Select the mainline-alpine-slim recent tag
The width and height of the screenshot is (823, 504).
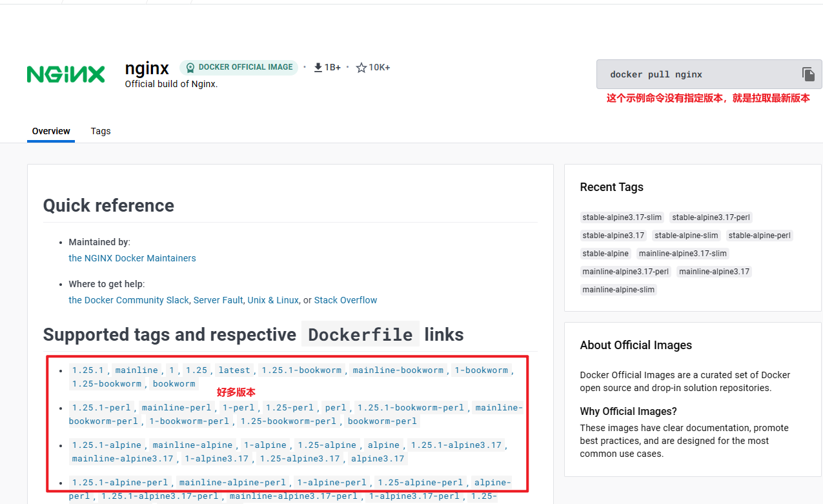619,290
